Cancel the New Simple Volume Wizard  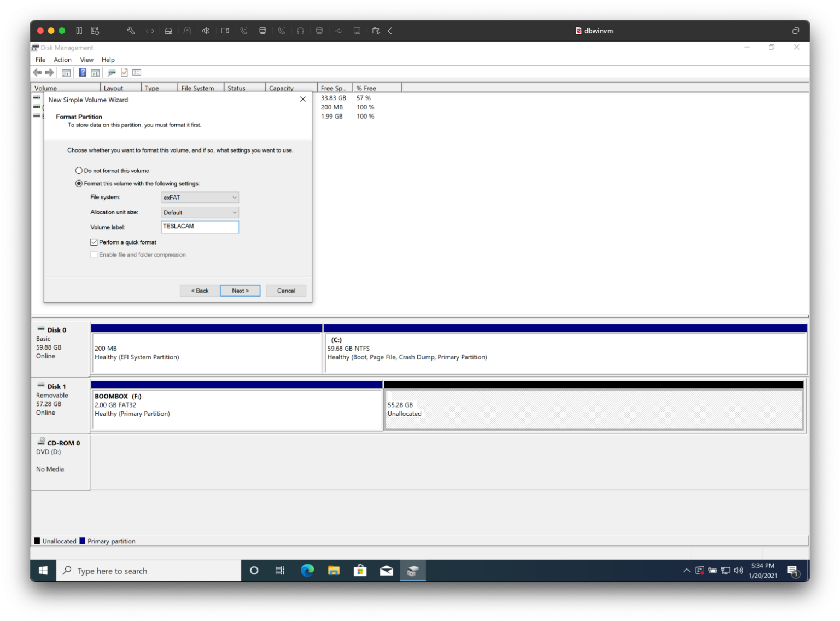click(x=285, y=291)
